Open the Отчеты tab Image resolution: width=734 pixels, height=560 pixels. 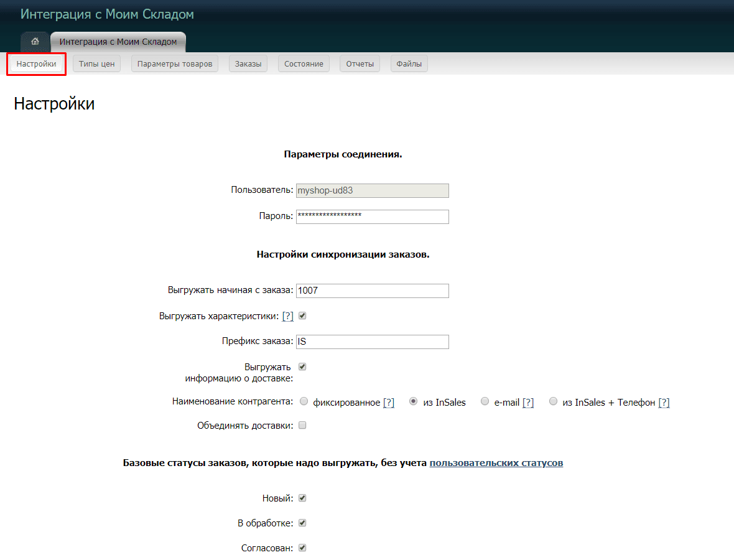point(360,63)
